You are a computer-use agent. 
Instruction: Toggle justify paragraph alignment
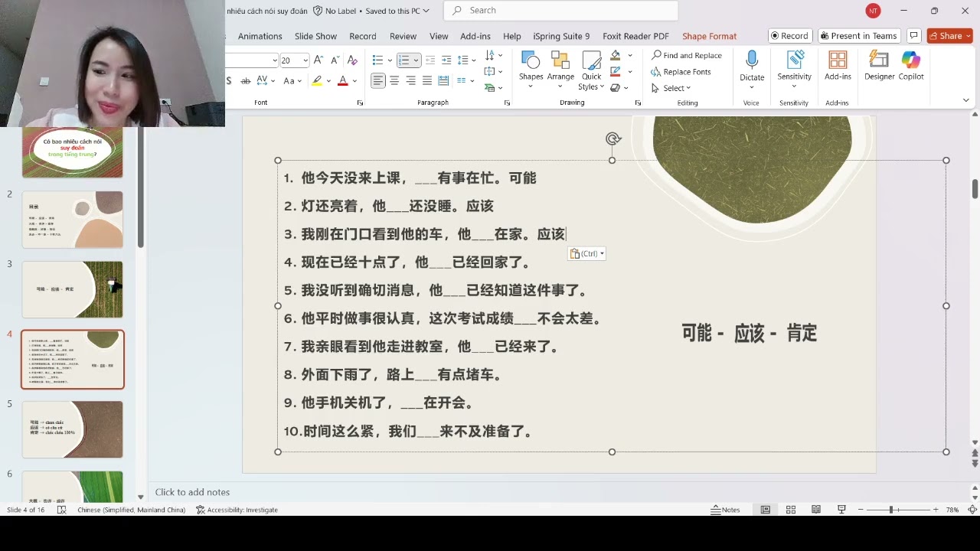point(428,80)
